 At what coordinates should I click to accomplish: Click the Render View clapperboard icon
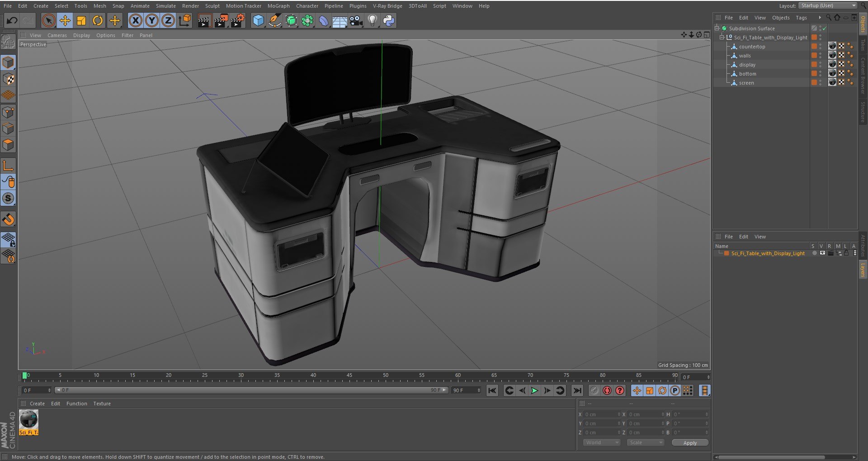click(x=204, y=20)
